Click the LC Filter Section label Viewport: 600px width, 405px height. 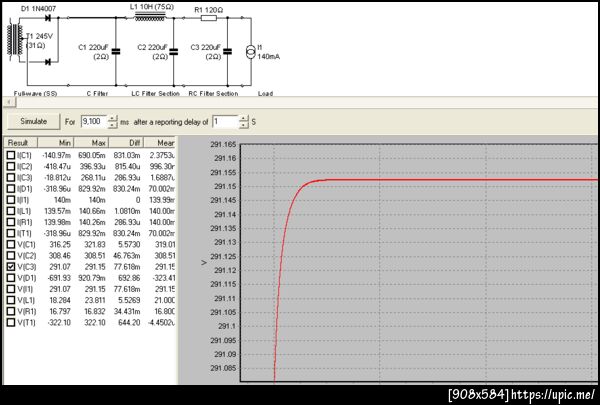click(x=155, y=93)
